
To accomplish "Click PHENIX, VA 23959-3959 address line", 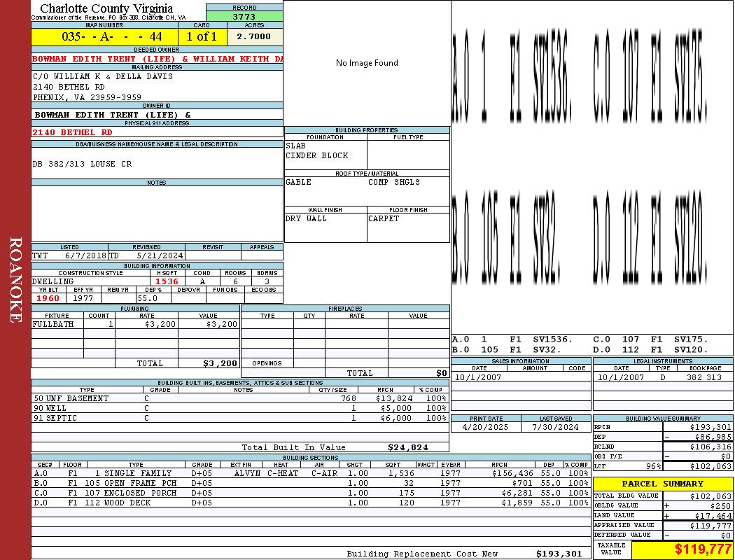I will pyautogui.click(x=87, y=97).
